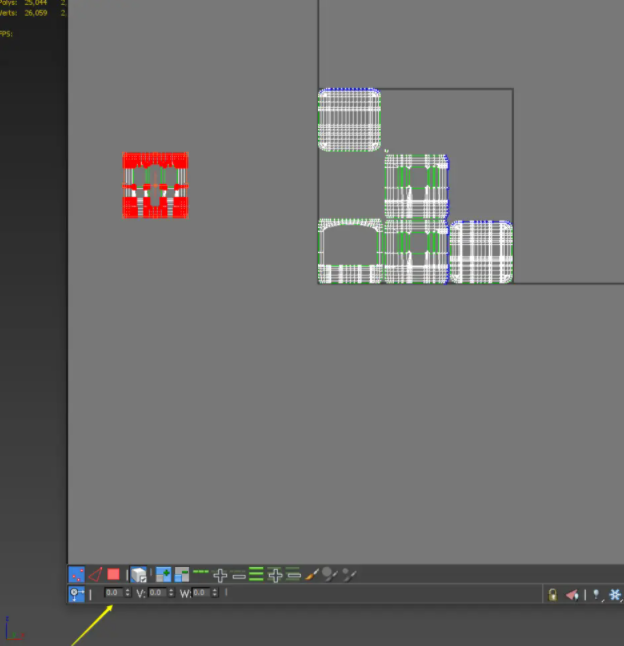624x646 pixels.
Task: Click the FPS statistic label
Action: pos(6,34)
